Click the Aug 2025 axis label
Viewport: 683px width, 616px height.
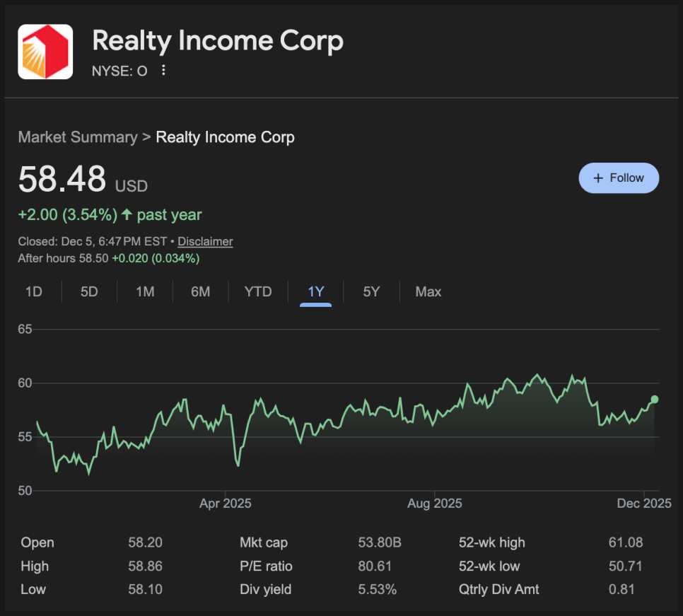pos(434,504)
